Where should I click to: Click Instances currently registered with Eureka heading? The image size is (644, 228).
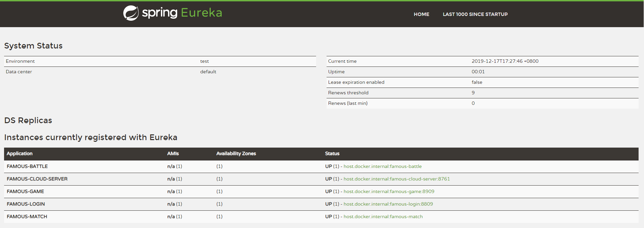click(x=91, y=137)
